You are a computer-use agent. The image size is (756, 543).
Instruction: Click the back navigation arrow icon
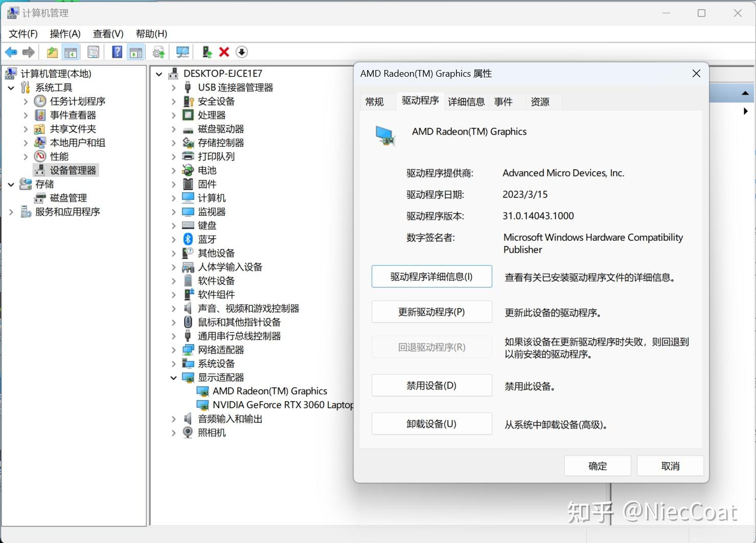click(11, 52)
